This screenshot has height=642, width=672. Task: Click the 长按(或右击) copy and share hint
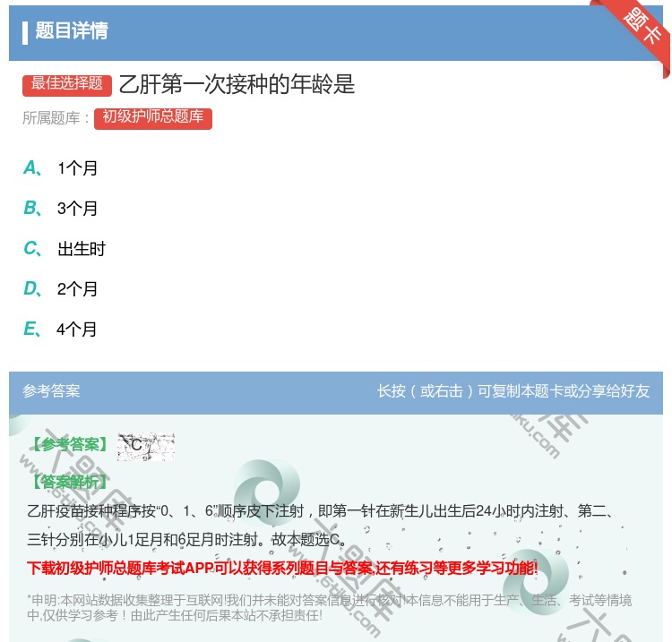click(513, 391)
